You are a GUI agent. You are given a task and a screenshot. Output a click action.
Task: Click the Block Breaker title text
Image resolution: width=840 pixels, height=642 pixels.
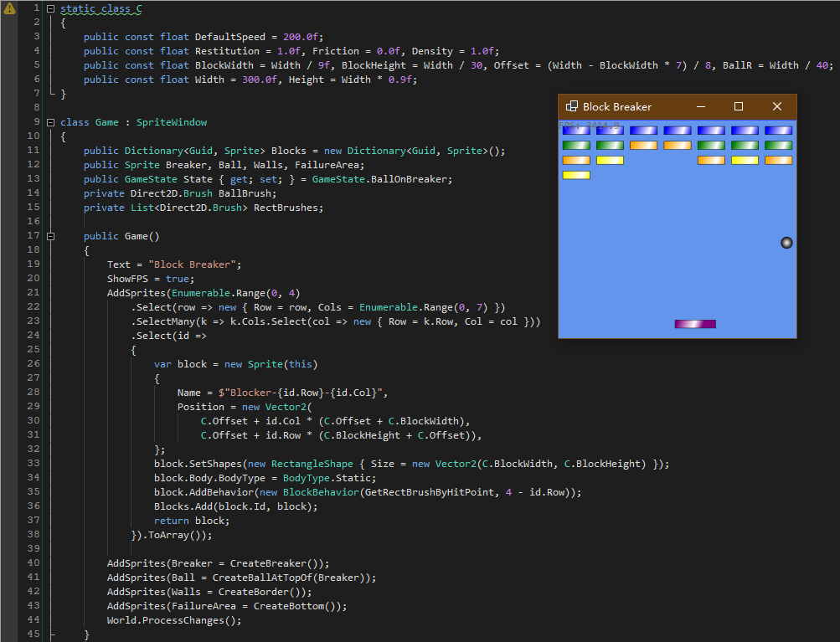pos(617,107)
